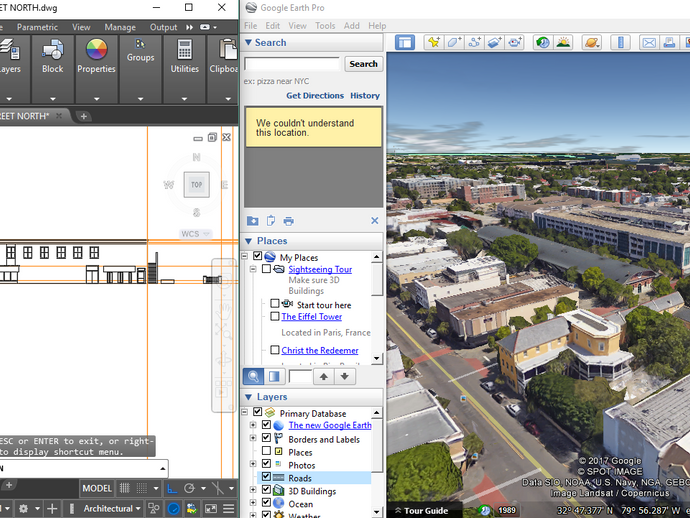Select the Add Polygon tool

pyautogui.click(x=454, y=42)
